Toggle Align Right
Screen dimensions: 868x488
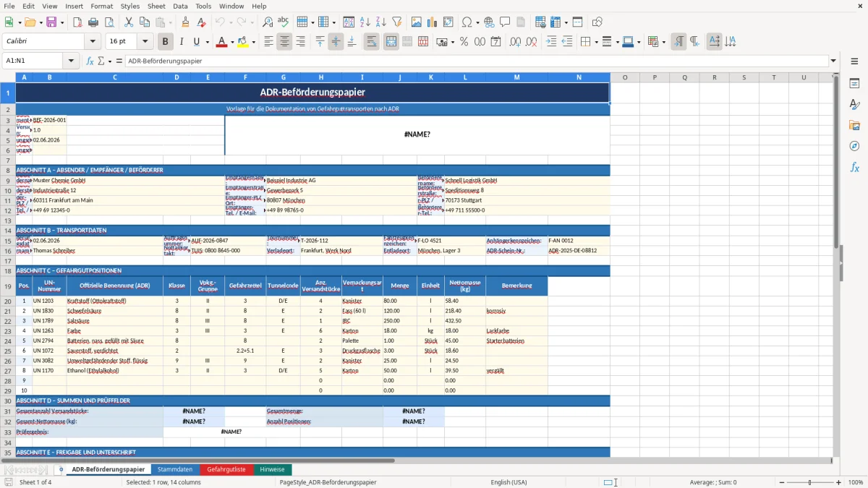coord(300,42)
